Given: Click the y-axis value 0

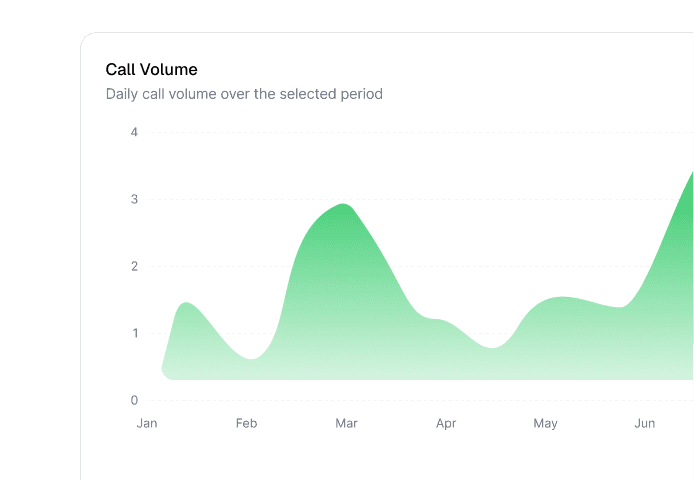Looking at the screenshot, I should [134, 400].
